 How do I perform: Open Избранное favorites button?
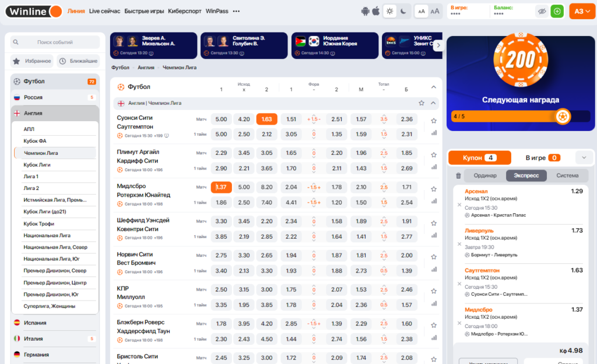coord(33,61)
